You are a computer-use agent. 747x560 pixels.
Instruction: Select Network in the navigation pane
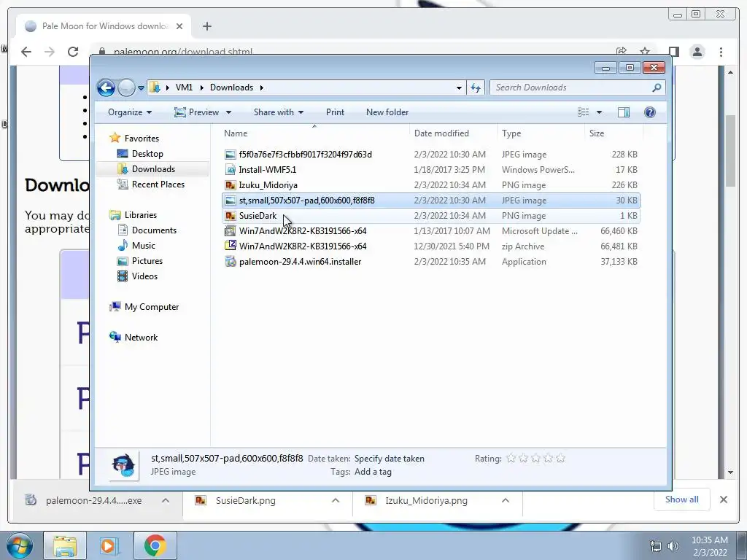coord(141,338)
